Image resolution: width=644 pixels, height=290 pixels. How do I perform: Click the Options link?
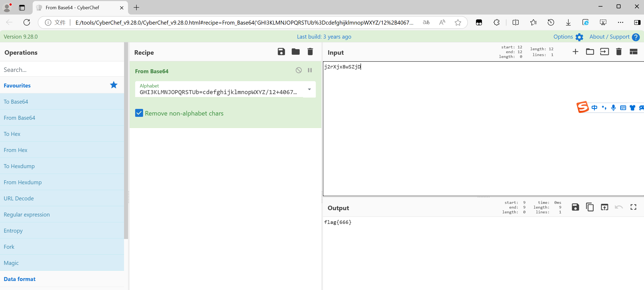[563, 37]
